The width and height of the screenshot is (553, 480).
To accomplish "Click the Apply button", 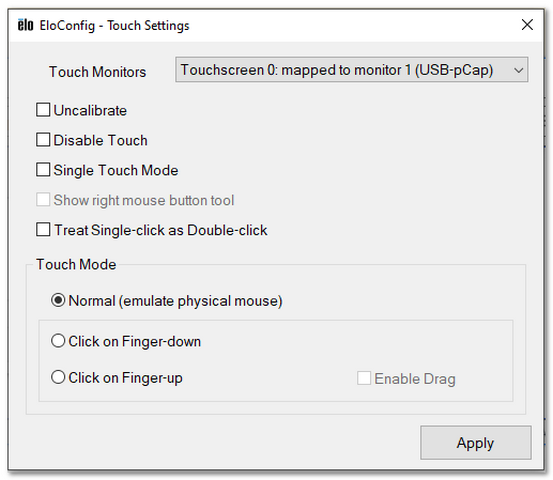I will tap(475, 443).
